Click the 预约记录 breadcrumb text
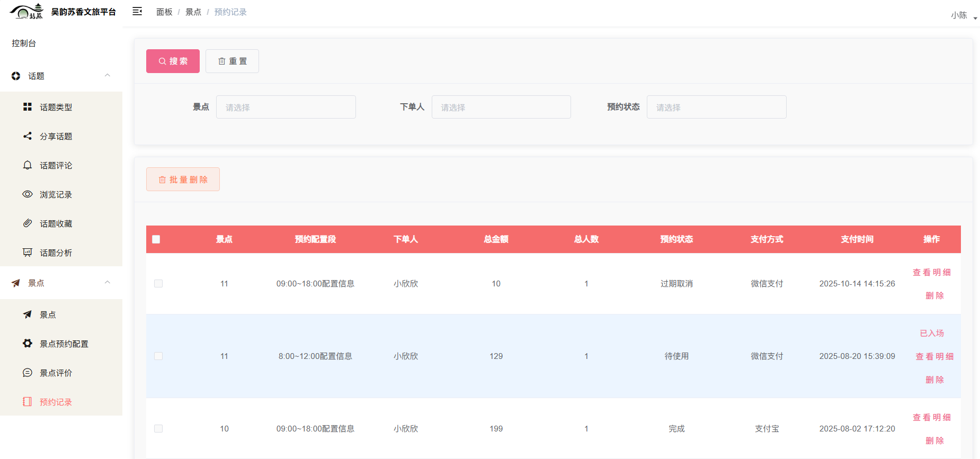Image resolution: width=980 pixels, height=459 pixels. point(230,12)
